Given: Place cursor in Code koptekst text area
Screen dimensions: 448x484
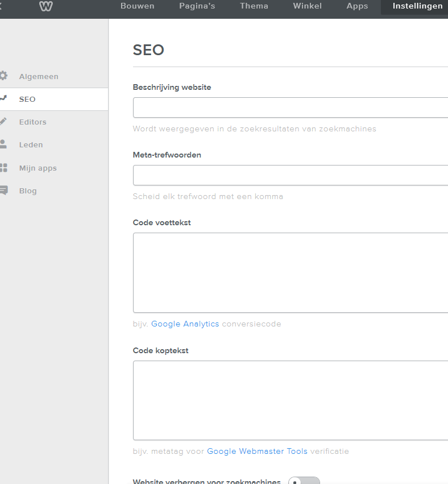Looking at the screenshot, I should point(290,400).
